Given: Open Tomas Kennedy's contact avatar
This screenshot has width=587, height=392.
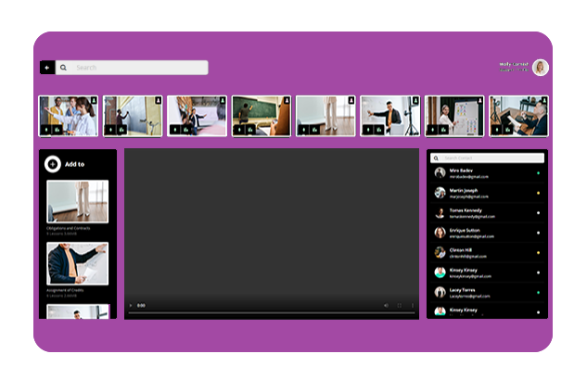Looking at the screenshot, I should point(440,213).
